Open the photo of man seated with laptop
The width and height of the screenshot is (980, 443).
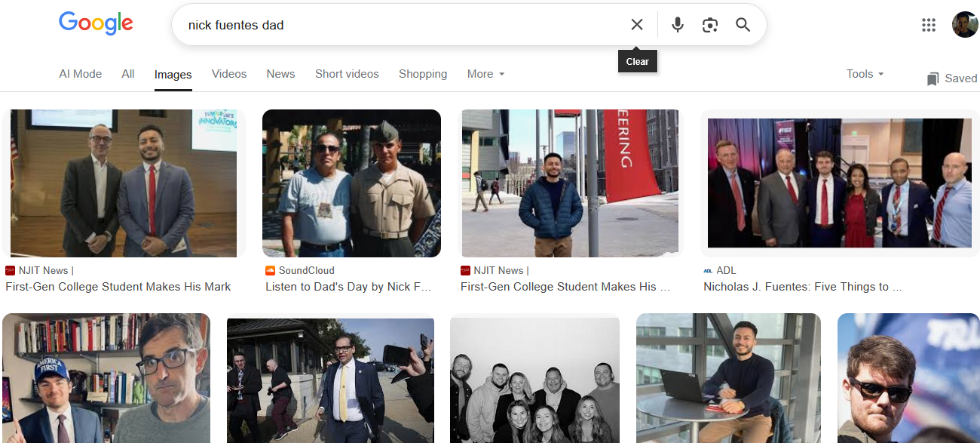pos(728,378)
